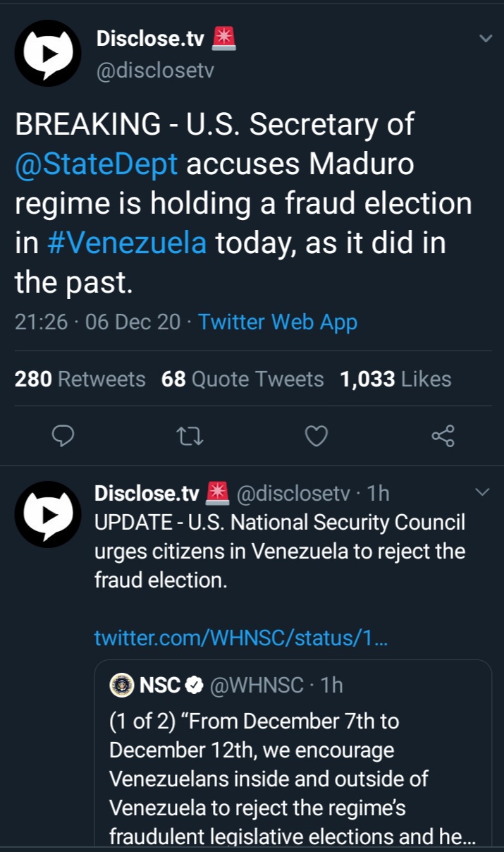The image size is (504, 852).
Task: Open the @StateDept mention link
Action: tap(96, 164)
